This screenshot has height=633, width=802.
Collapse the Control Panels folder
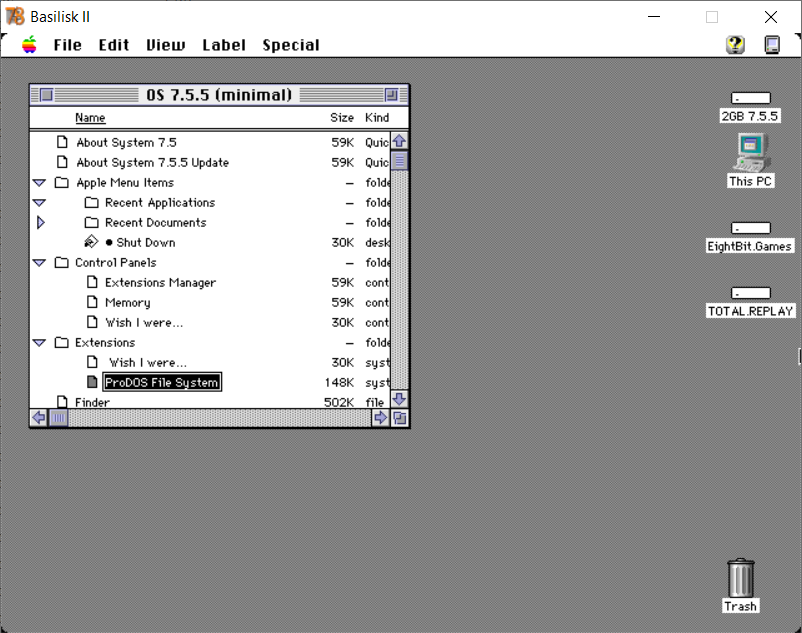click(x=39, y=262)
